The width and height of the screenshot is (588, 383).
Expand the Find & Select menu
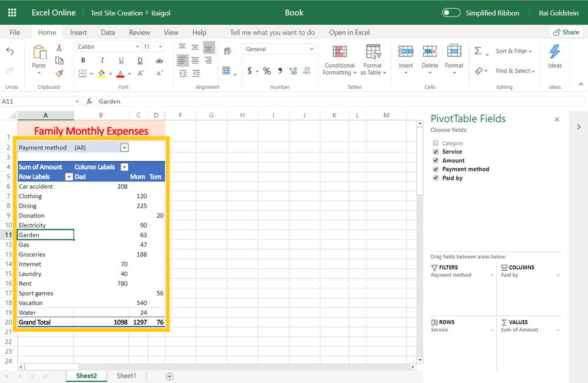pyautogui.click(x=515, y=71)
